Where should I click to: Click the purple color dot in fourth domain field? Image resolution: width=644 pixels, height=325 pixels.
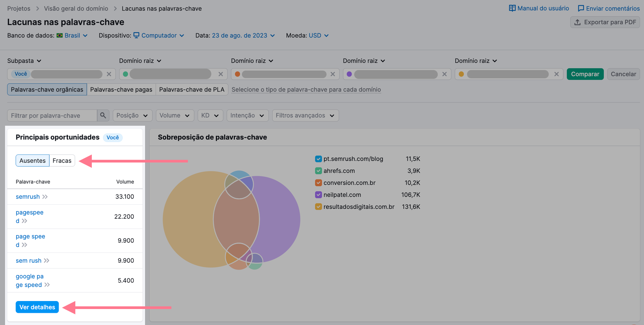click(349, 74)
